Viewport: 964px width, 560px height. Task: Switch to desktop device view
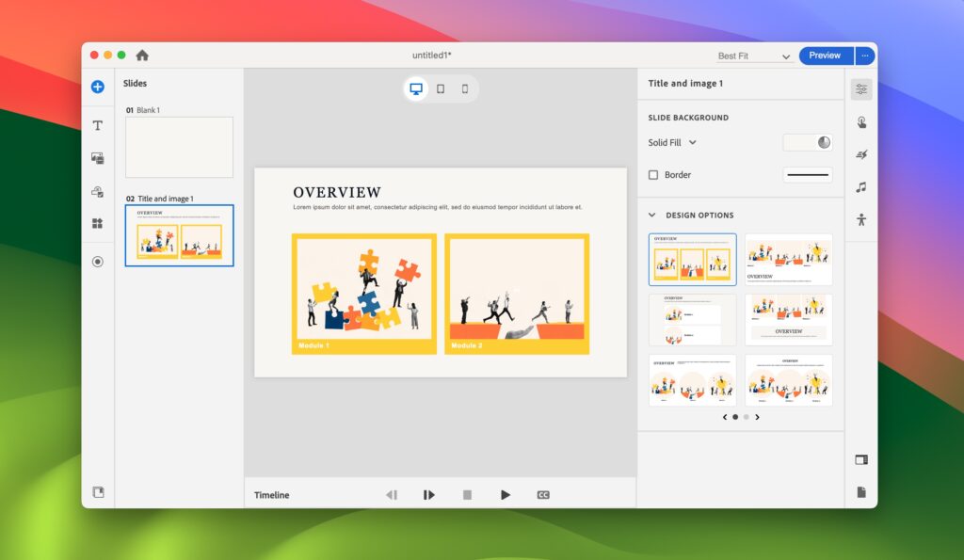tap(415, 88)
